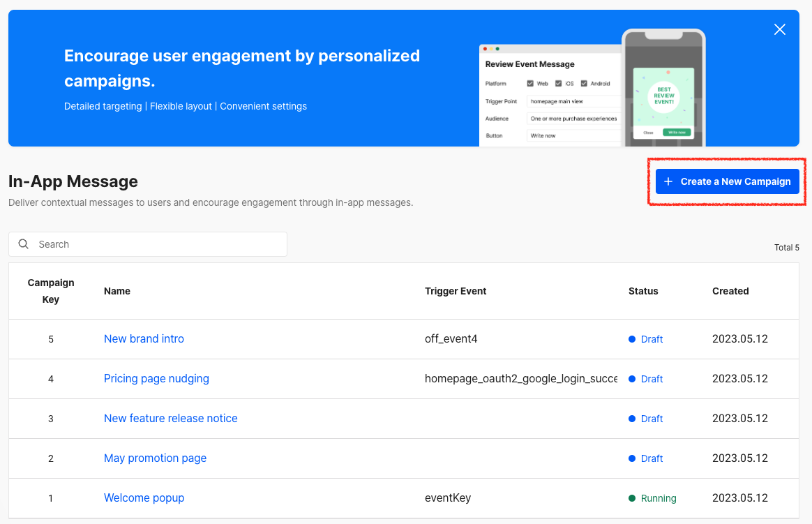Image resolution: width=812 pixels, height=524 pixels.
Task: Click the Trigger Event column header
Action: pos(456,291)
